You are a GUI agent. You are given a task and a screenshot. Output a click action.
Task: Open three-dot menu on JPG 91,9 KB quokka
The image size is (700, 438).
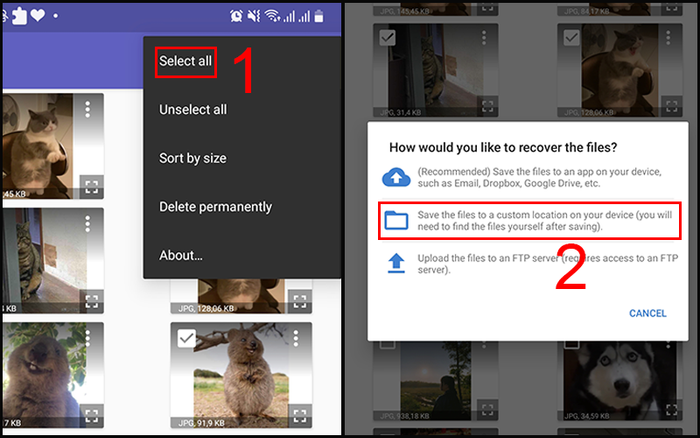click(x=296, y=338)
